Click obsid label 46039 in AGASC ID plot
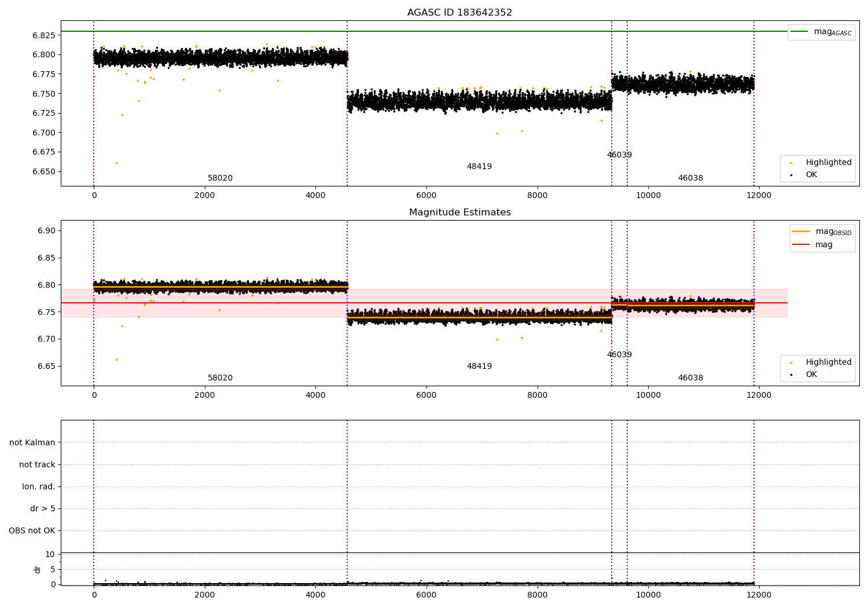 [619, 155]
